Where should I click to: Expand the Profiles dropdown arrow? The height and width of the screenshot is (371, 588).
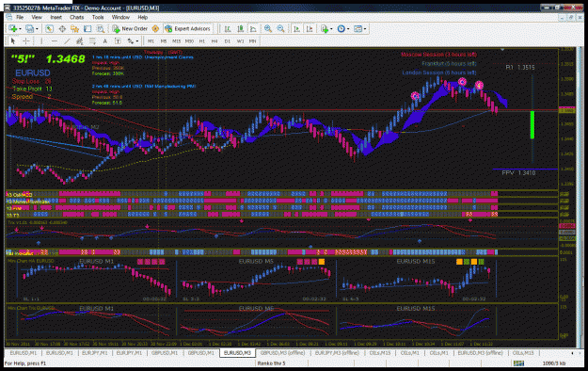pos(37,29)
